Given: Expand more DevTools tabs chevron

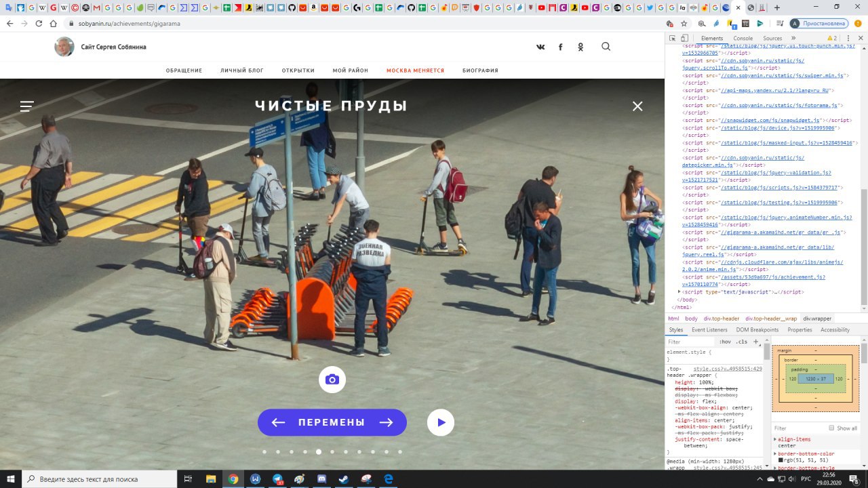Looking at the screenshot, I should (792, 38).
